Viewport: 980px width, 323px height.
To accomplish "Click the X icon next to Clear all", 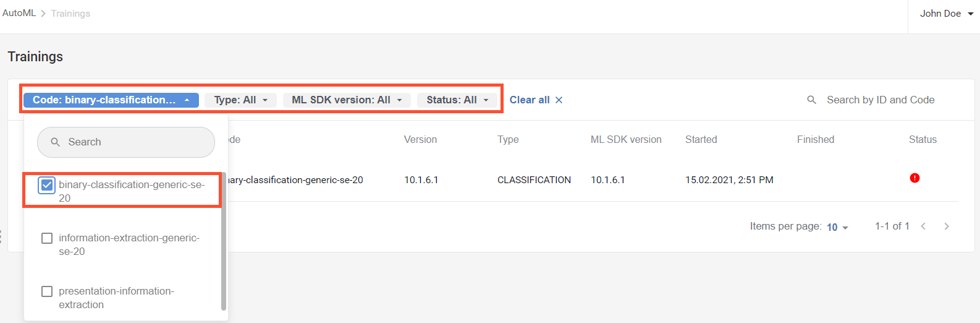I will tap(559, 100).
